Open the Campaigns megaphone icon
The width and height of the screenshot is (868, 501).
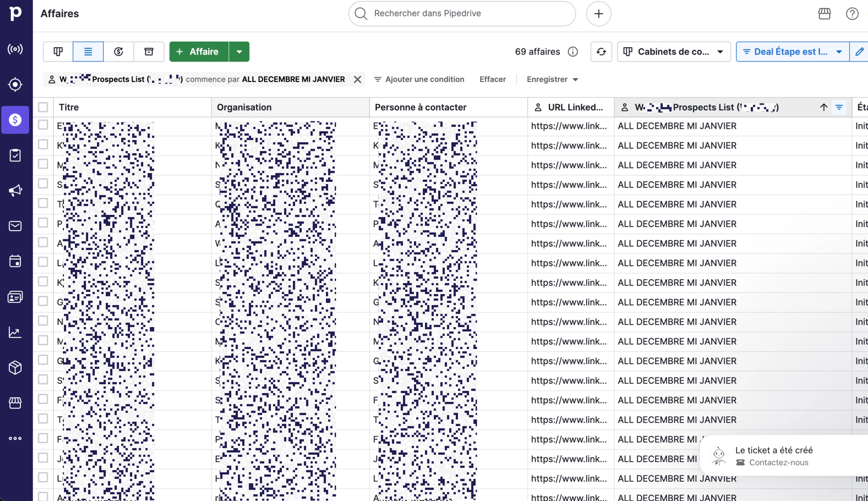click(x=15, y=190)
